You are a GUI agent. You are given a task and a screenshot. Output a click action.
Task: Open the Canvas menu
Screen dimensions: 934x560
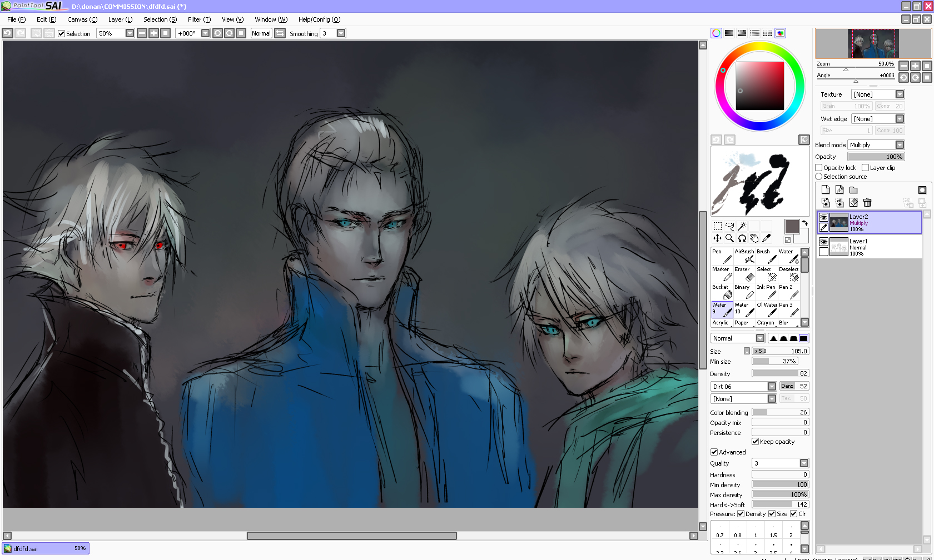(x=82, y=19)
